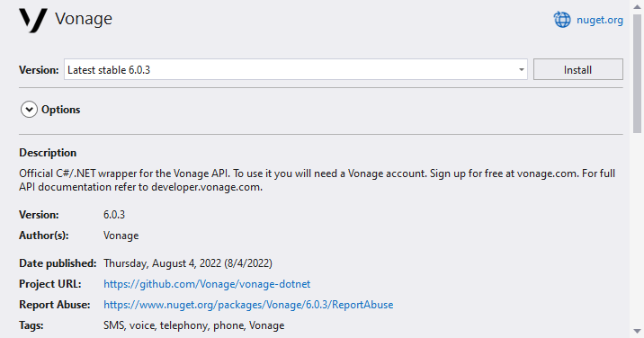The height and width of the screenshot is (338, 644).
Task: Expand the Options section chevron
Action: point(29,110)
